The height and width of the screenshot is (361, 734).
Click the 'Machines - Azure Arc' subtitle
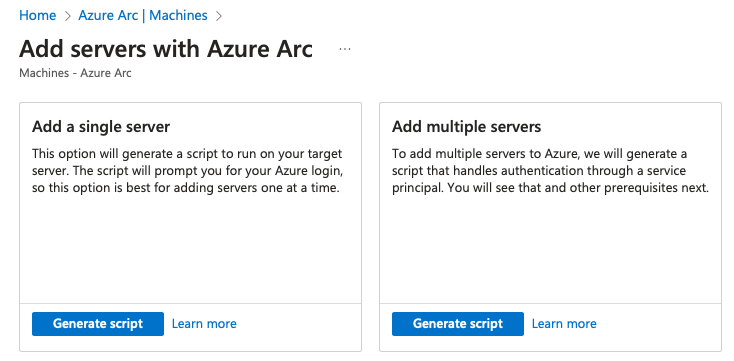click(x=75, y=73)
